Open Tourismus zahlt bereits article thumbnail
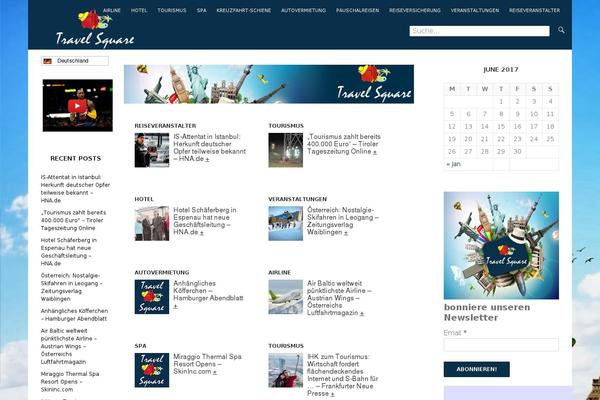Screen dimensions: 600x400 click(285, 150)
